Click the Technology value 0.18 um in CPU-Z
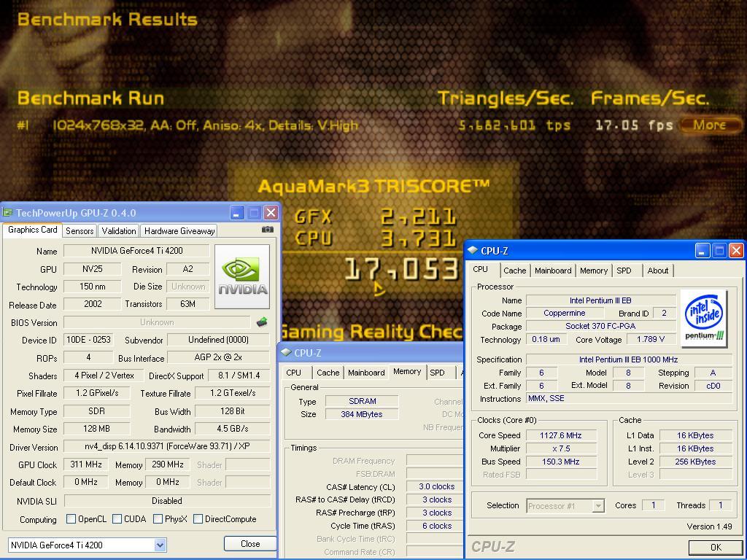 tap(546, 340)
